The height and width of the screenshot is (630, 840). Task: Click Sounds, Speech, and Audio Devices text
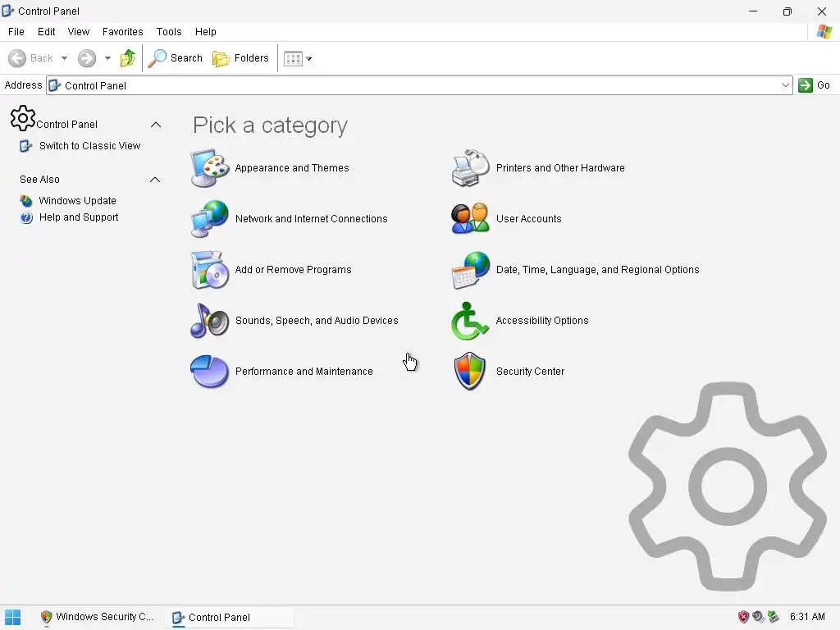click(317, 321)
